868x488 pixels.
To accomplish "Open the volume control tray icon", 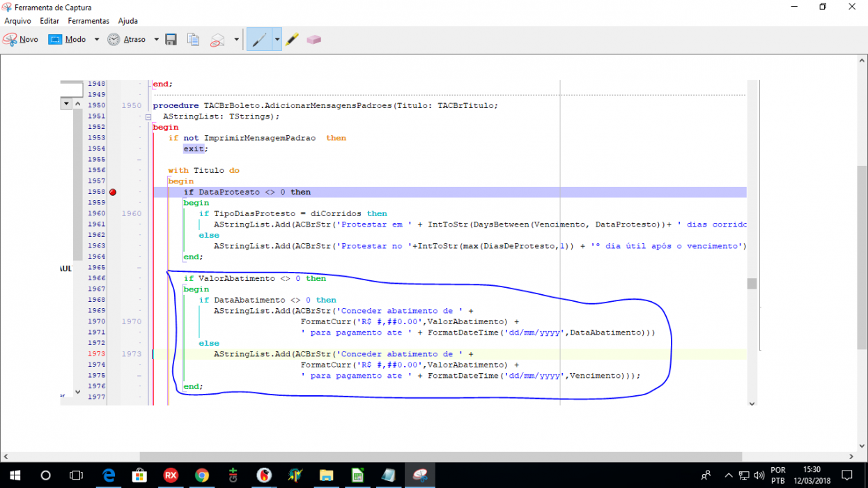I will [759, 475].
